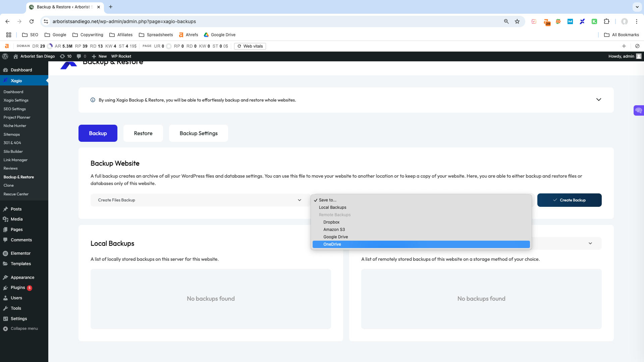Open the Copywriting bookmarks folder
The width and height of the screenshot is (644, 362).
pos(88,35)
